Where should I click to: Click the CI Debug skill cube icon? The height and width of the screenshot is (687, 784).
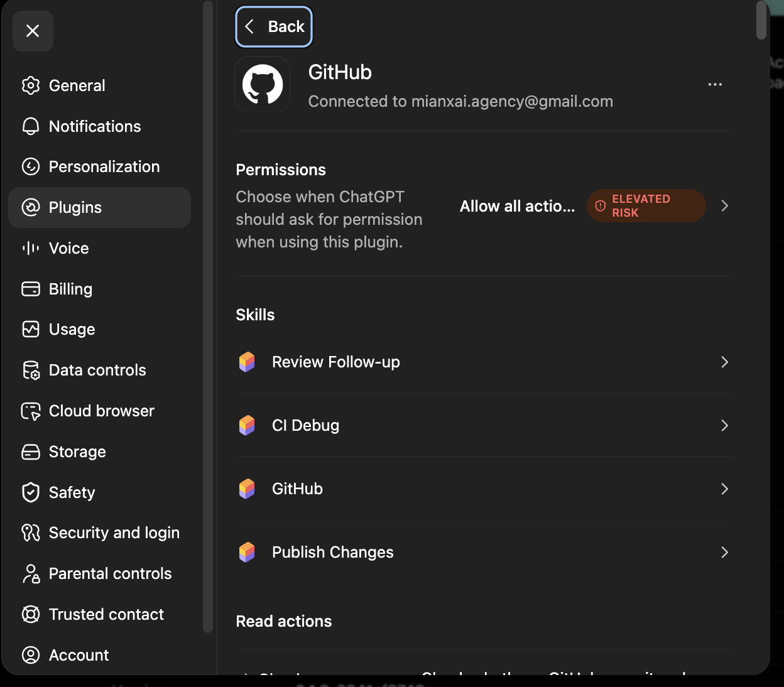[247, 425]
